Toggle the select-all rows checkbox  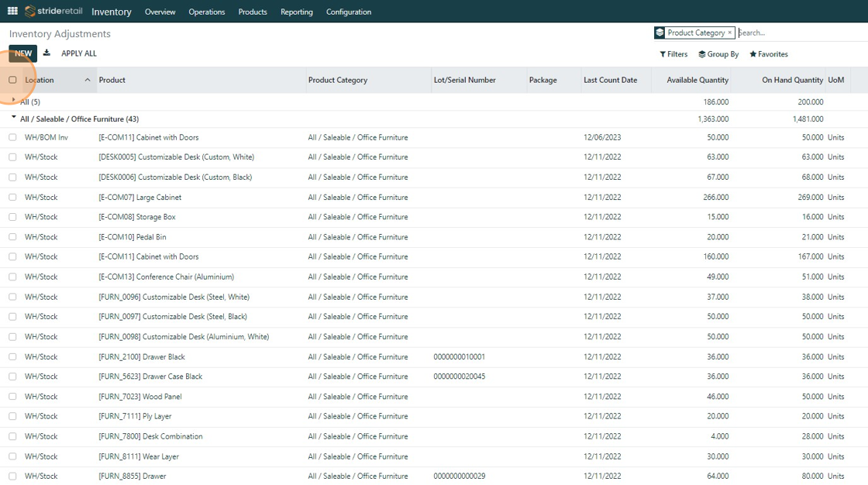(12, 81)
